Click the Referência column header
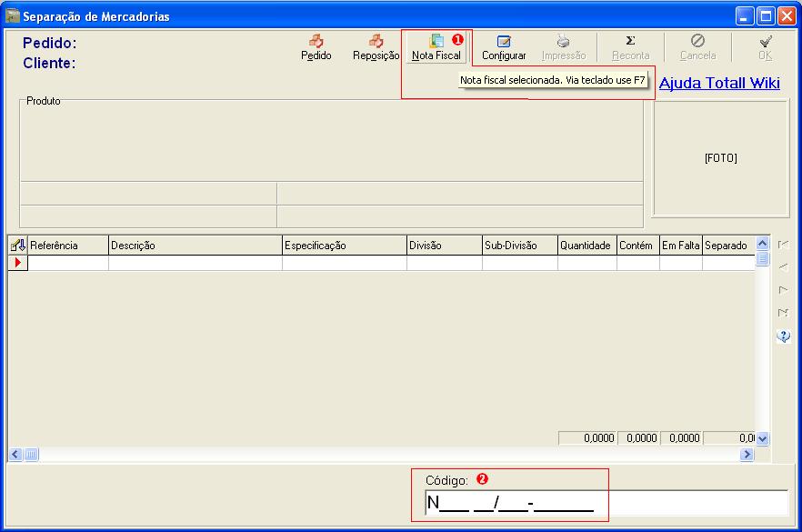The height and width of the screenshot is (532, 802). (x=68, y=246)
